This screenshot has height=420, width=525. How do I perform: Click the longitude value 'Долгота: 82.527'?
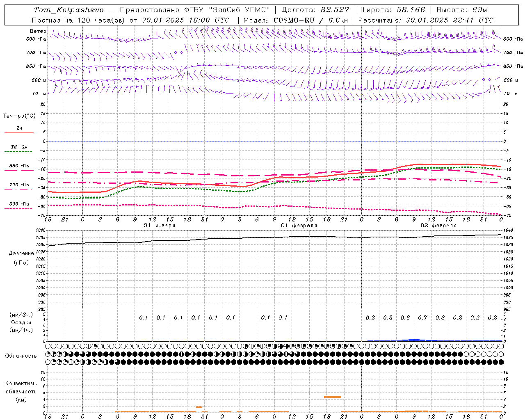click(x=315, y=10)
